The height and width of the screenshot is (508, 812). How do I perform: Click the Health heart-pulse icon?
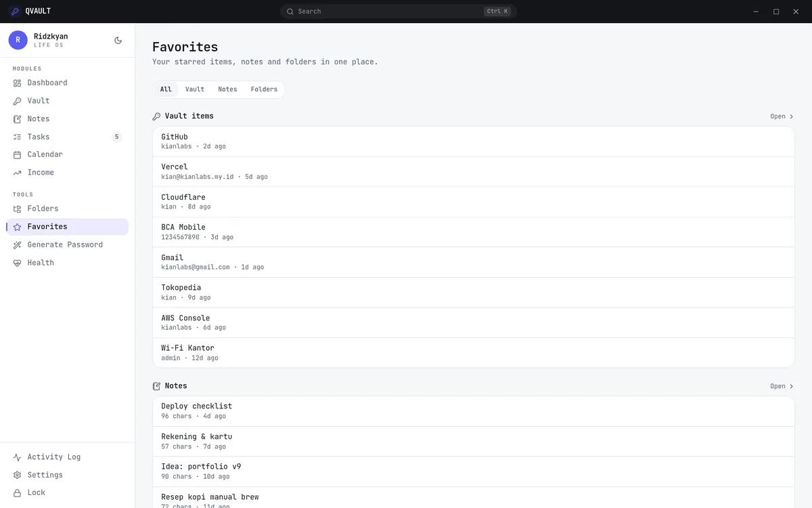tap(18, 263)
